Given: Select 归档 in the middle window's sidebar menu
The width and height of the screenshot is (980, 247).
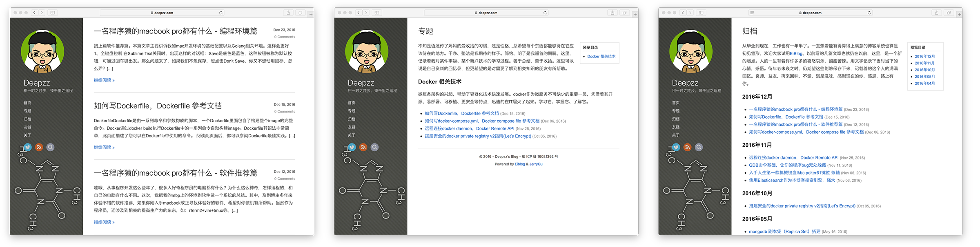Looking at the screenshot, I should click(x=352, y=119).
